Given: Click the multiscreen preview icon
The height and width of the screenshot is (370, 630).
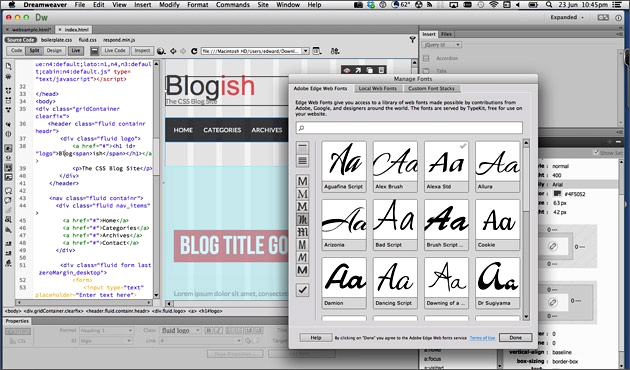Looking at the screenshot, I should [94, 51].
